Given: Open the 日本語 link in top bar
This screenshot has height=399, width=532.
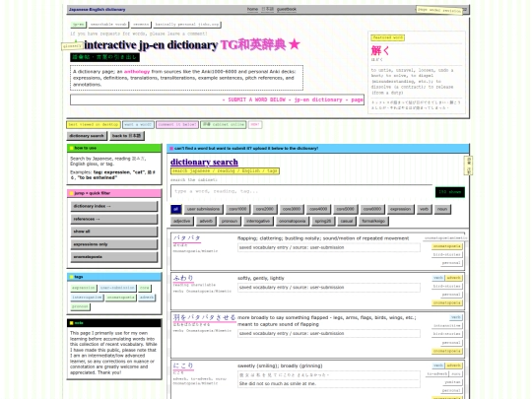Looking at the screenshot, I should point(267,9).
